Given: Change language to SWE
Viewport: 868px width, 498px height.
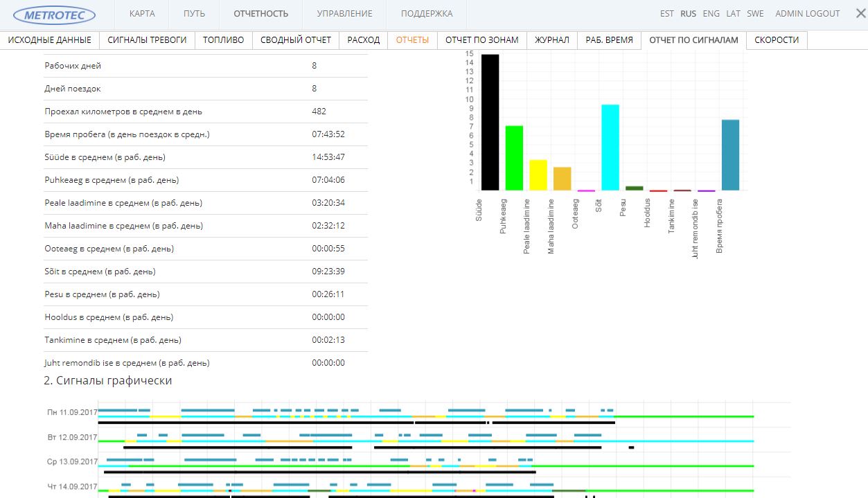Looking at the screenshot, I should [x=755, y=14].
